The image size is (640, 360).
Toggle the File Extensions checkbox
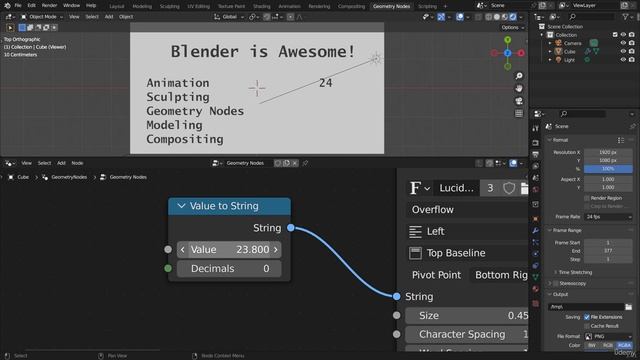point(587,317)
